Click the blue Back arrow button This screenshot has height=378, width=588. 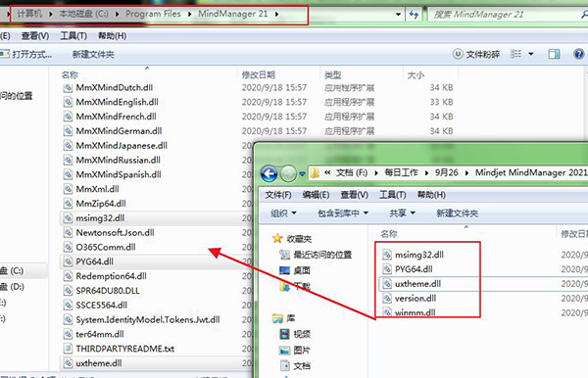(269, 174)
